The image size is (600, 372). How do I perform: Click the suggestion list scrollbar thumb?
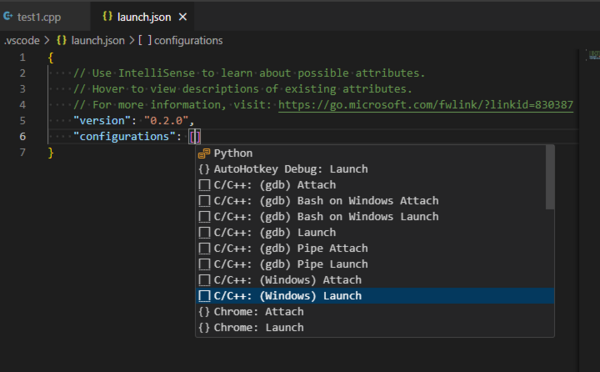[550, 177]
